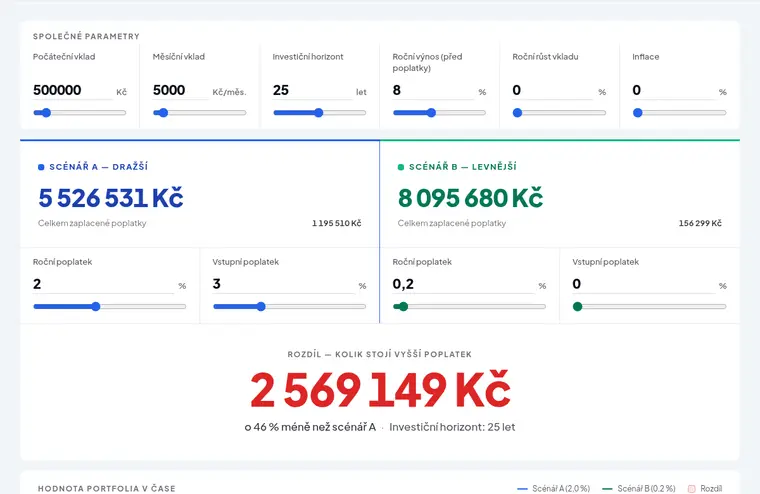Image resolution: width=760 pixels, height=494 pixels.
Task: Click the 'Kč/měs.' unit label
Action: click(x=229, y=92)
